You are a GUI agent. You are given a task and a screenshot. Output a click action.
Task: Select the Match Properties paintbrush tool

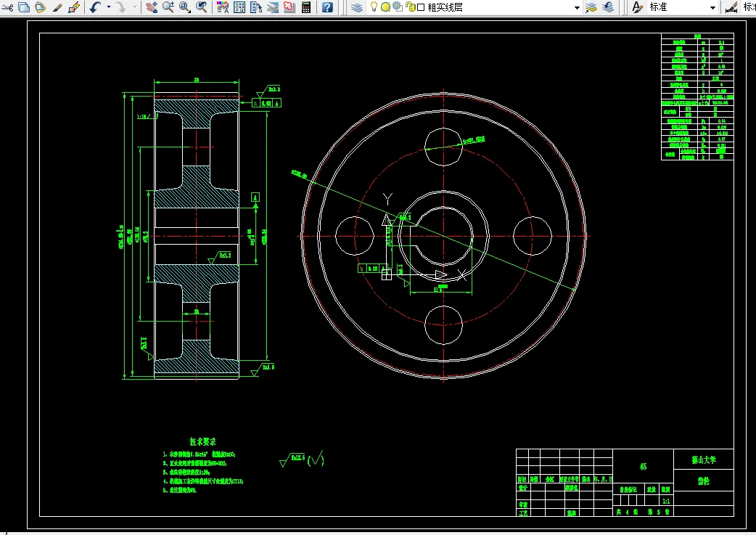[57, 7]
